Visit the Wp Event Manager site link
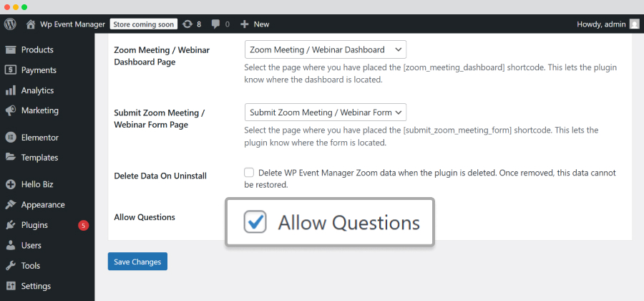The image size is (644, 301). (x=73, y=24)
